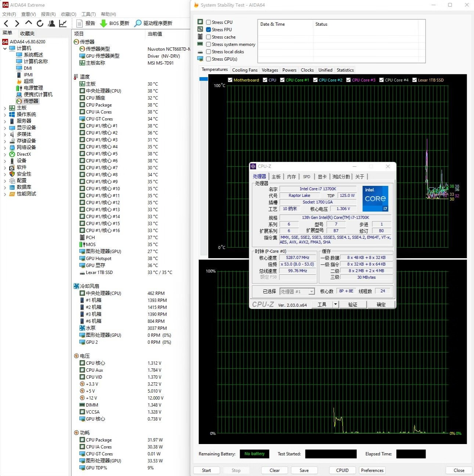
Task: Enable the Stress CPU checkbox
Action: (x=209, y=22)
